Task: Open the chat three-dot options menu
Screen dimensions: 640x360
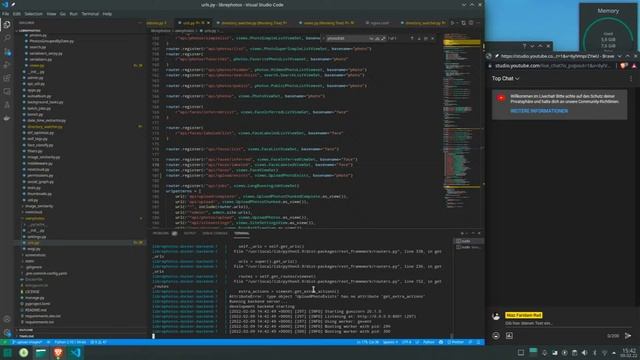Action: tap(631, 78)
